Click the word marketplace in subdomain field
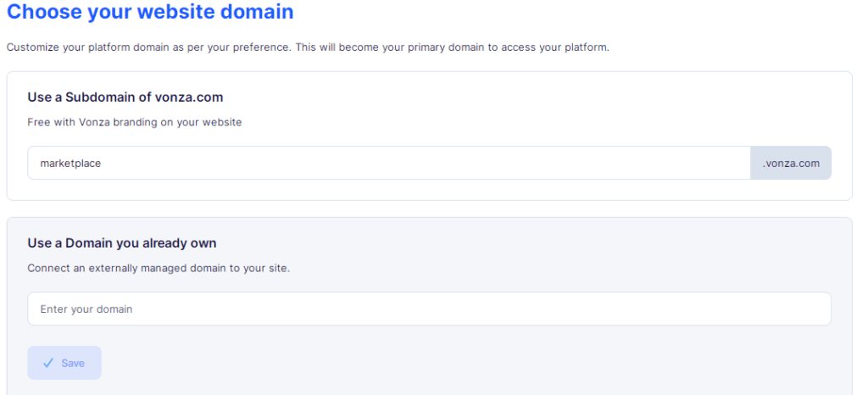 coord(70,164)
